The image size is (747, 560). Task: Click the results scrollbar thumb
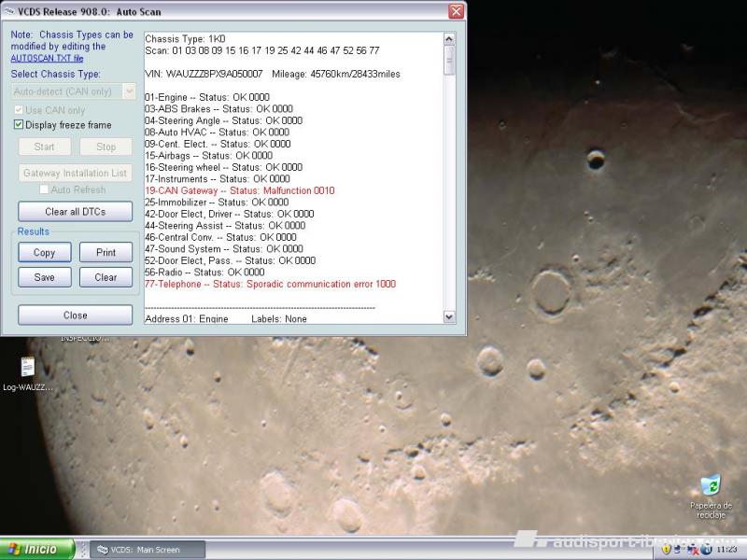pyautogui.click(x=449, y=60)
